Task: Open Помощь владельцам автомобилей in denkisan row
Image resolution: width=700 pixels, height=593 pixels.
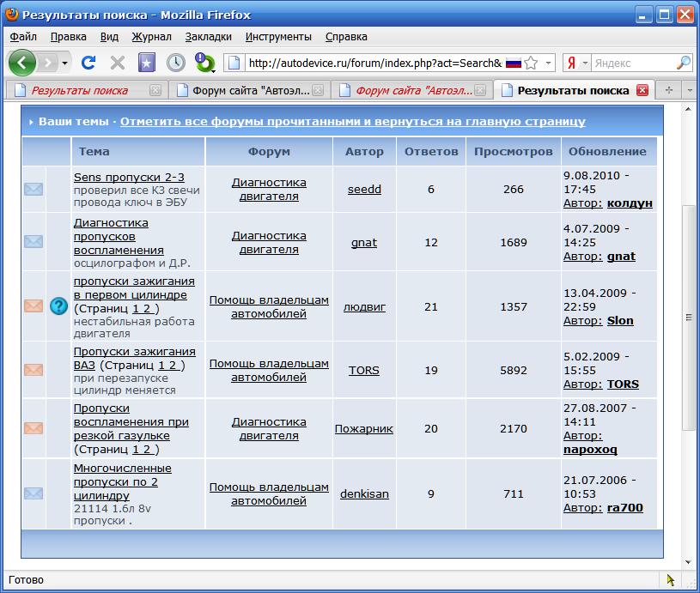Action: point(269,494)
